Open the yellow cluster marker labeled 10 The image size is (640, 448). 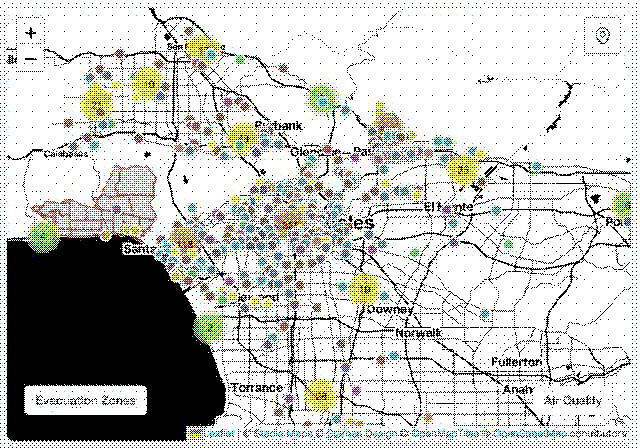point(151,86)
